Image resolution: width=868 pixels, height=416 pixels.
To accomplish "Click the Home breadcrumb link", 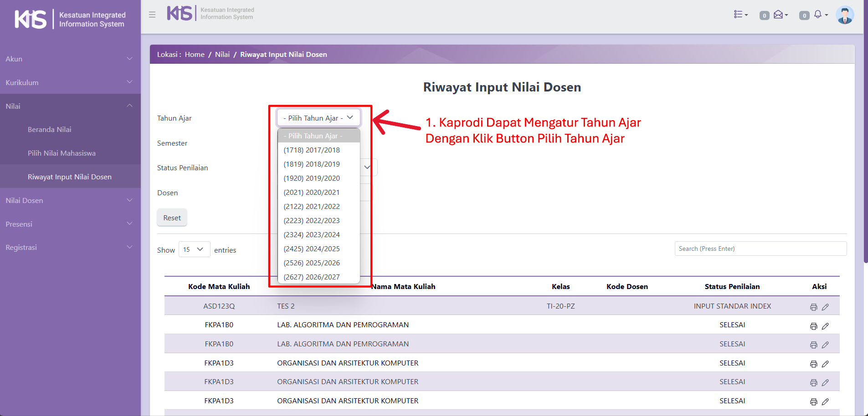I will (x=195, y=55).
